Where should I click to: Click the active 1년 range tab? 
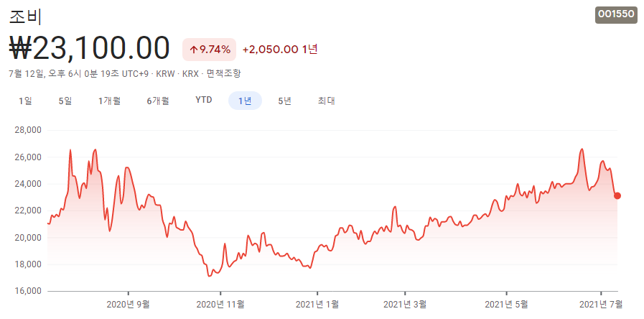click(x=245, y=101)
